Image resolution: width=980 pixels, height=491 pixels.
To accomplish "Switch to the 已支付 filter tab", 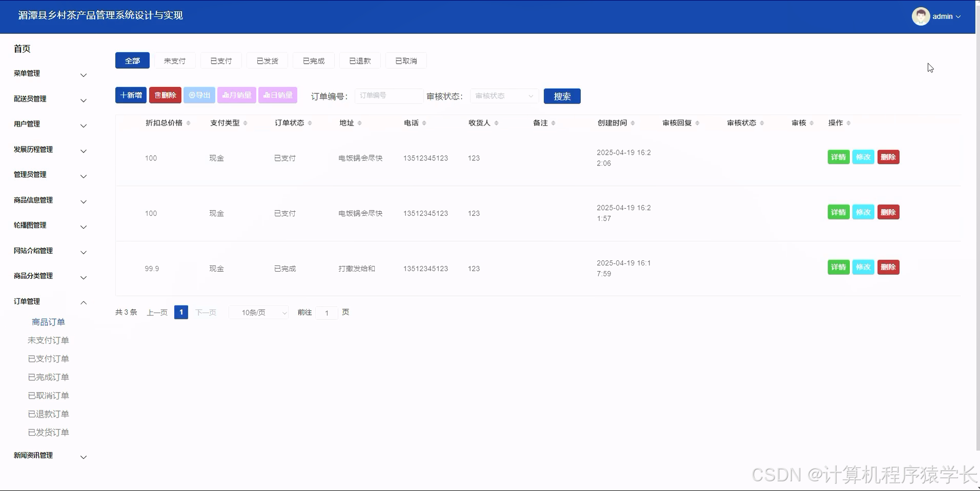I will (x=220, y=60).
